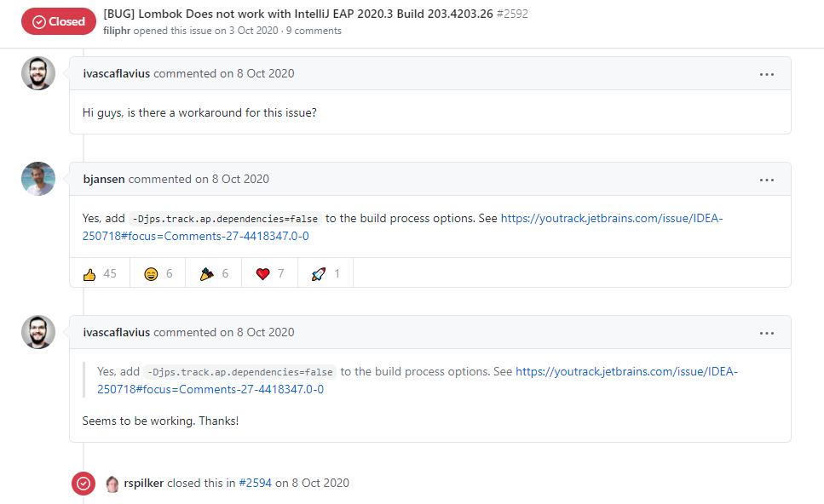
Task: Open pull request #2594 link
Action: tap(254, 483)
